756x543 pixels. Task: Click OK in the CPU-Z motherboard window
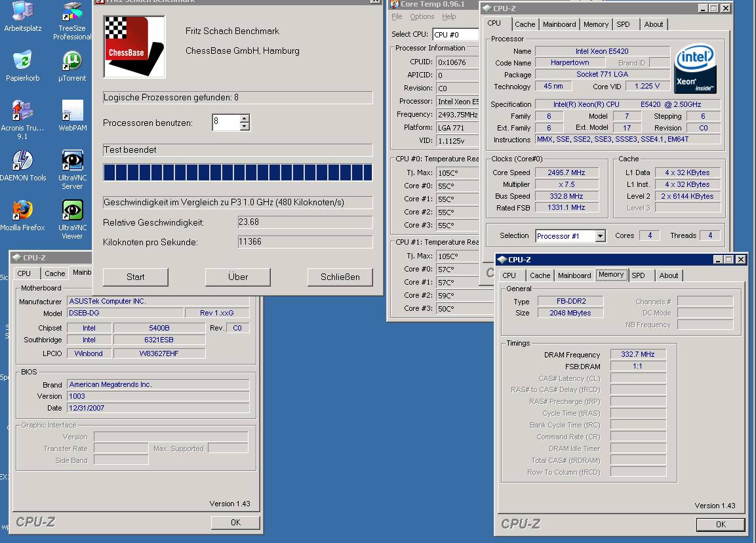(x=235, y=522)
